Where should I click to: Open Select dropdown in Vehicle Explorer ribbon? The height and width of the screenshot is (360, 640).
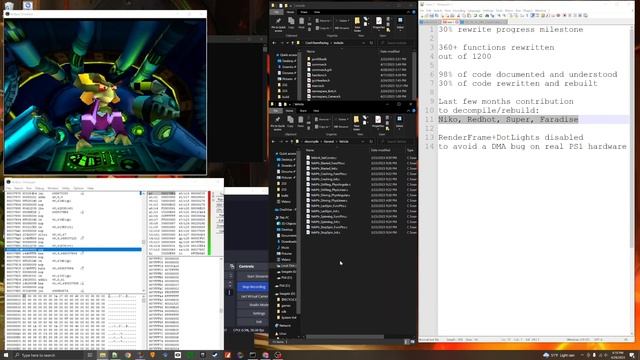click(399, 122)
